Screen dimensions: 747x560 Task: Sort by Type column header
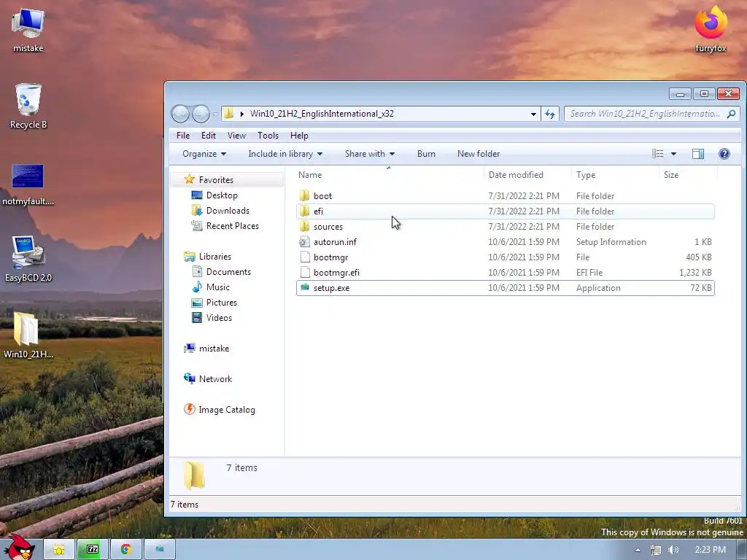click(x=616, y=175)
